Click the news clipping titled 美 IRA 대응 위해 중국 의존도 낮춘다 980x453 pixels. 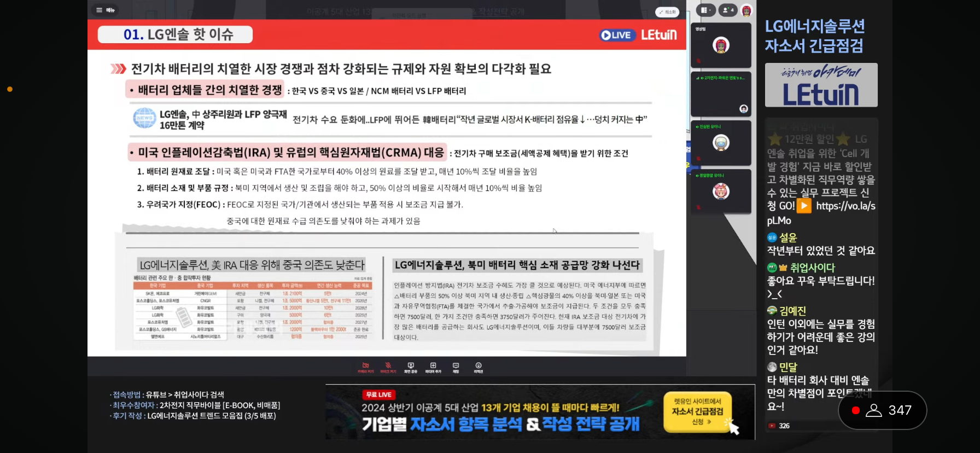252,265
